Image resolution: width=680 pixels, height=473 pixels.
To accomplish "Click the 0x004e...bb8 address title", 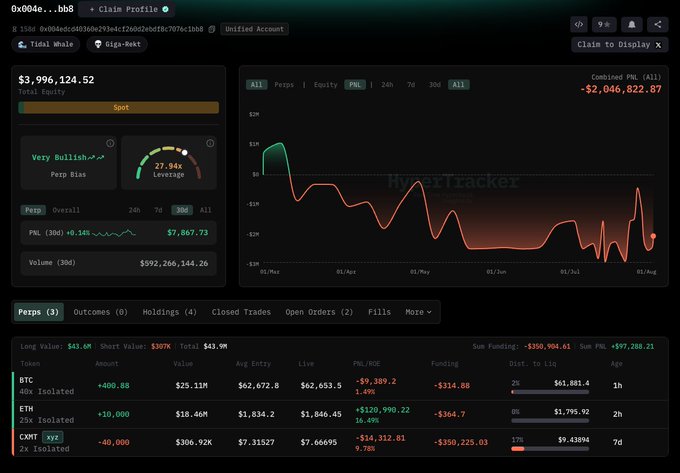I will tap(42, 9).
